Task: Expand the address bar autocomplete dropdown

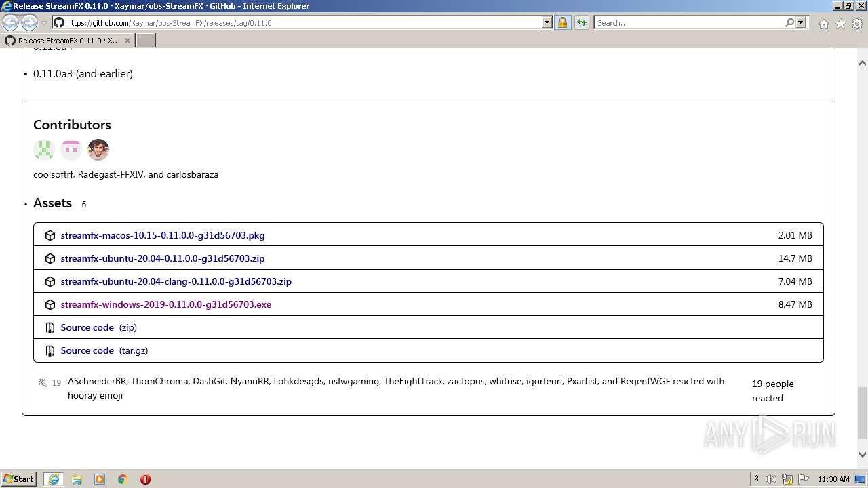Action: tap(547, 23)
